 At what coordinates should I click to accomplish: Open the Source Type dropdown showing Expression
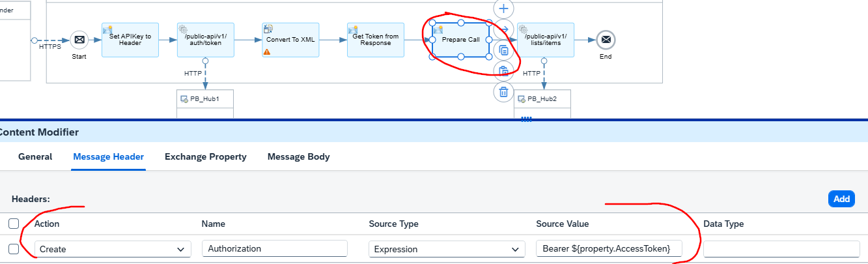(447, 249)
